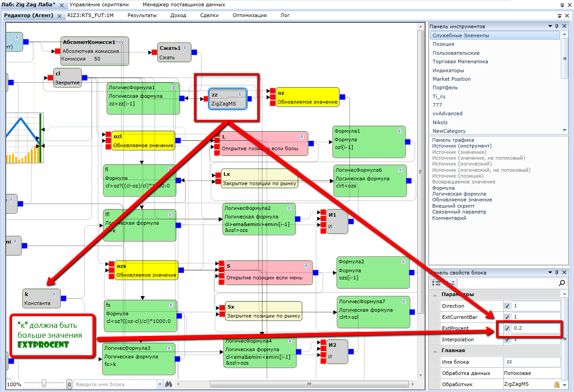Switch to Управление скриптами tab
This screenshot has width=574, height=392.
coord(99,4)
